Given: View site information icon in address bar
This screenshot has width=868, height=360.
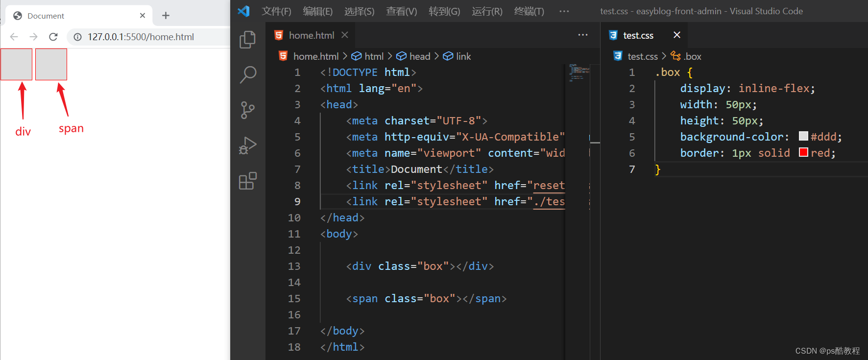Looking at the screenshot, I should pyautogui.click(x=77, y=37).
